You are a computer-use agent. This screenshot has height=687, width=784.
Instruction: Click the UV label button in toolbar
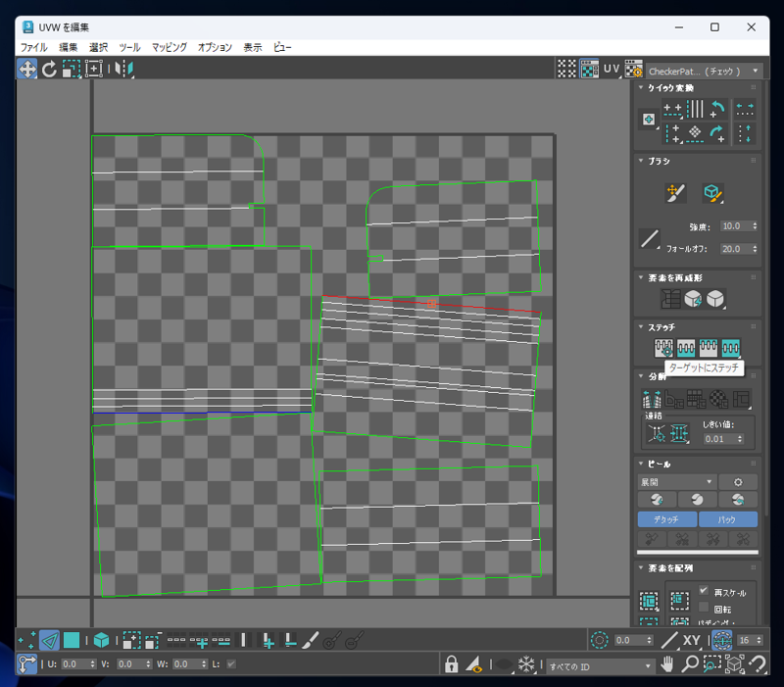(x=612, y=69)
